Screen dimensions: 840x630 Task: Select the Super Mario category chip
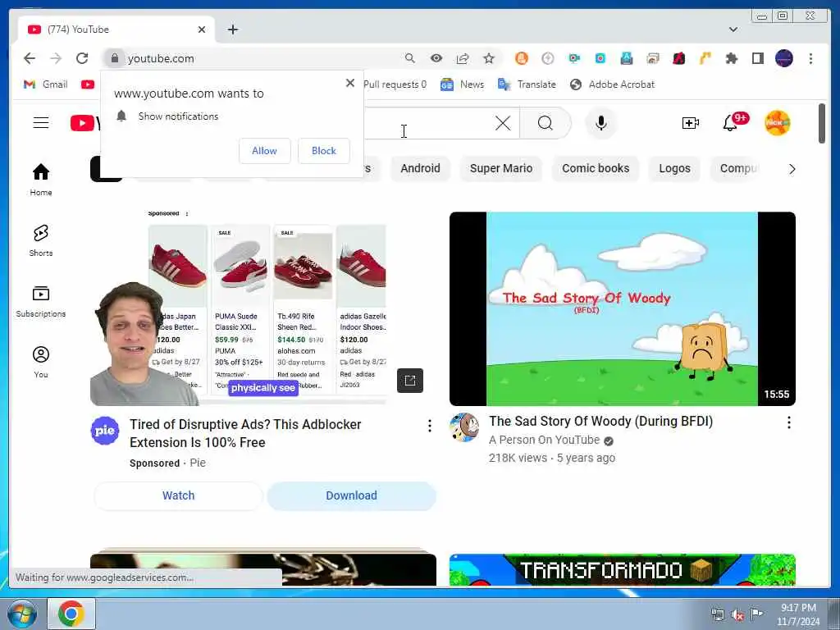tap(501, 168)
